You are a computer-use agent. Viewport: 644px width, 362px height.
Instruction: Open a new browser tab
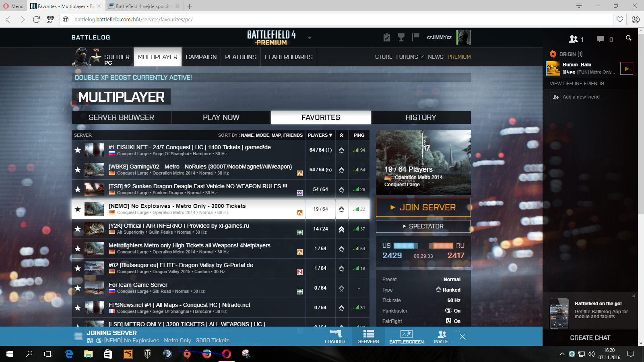coord(190,6)
